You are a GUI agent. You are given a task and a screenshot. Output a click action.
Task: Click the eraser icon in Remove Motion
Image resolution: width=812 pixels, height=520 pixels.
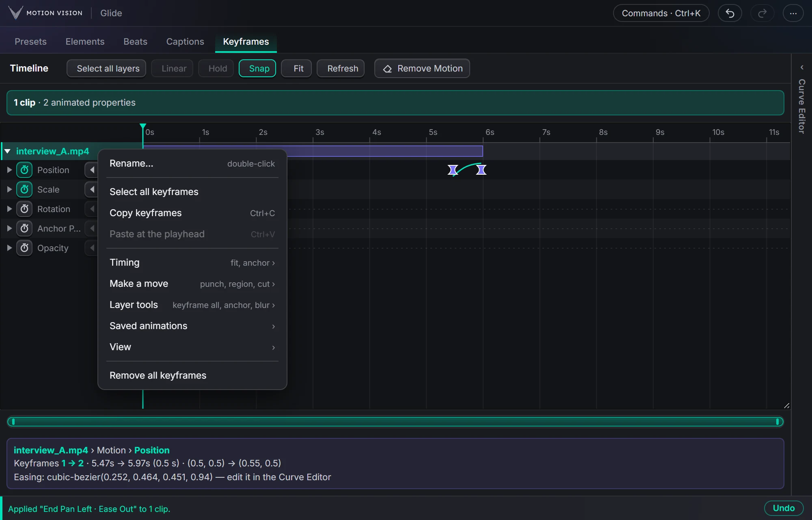pos(387,69)
